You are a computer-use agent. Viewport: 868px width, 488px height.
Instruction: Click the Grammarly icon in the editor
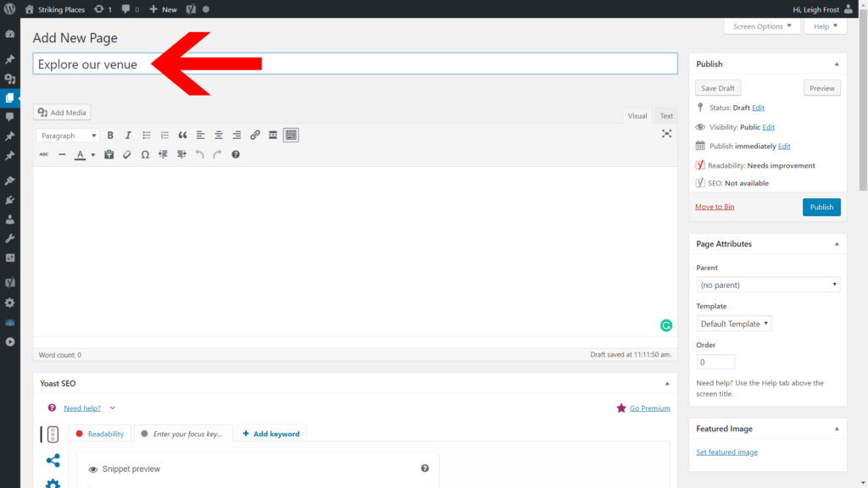666,325
